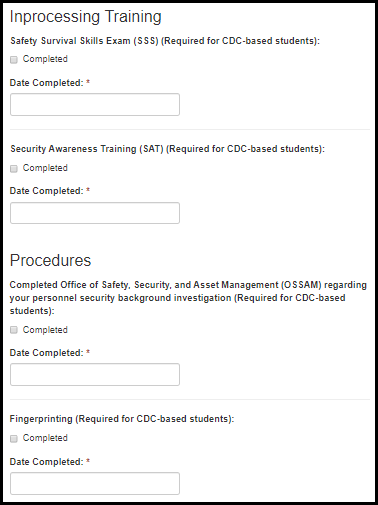Click the Inprocessing Training heading

pyautogui.click(x=86, y=17)
